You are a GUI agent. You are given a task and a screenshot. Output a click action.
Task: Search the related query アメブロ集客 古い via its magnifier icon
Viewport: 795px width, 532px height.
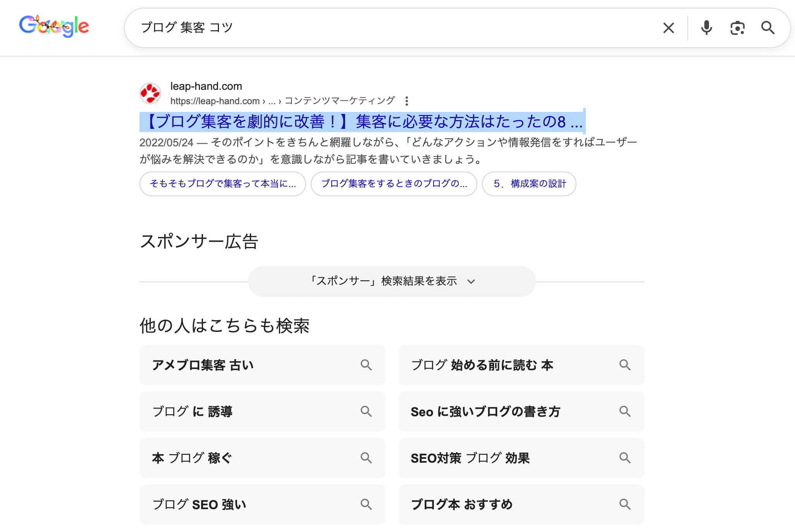[366, 365]
